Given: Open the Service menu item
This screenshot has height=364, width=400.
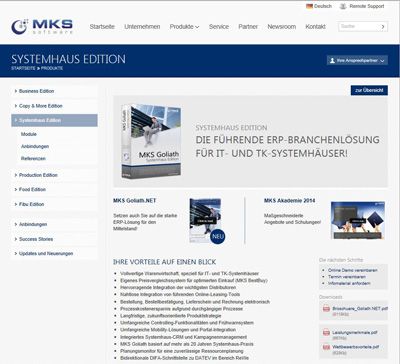Looking at the screenshot, I should [x=219, y=27].
